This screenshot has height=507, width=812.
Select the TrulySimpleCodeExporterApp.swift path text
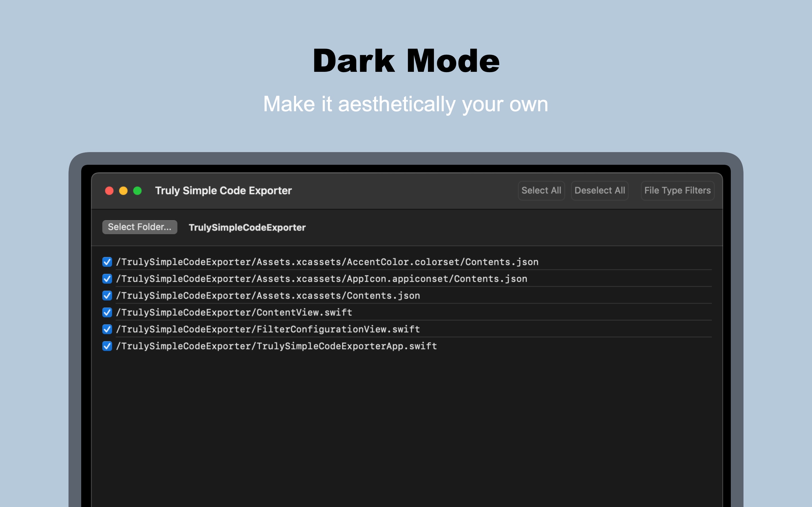[x=276, y=346]
